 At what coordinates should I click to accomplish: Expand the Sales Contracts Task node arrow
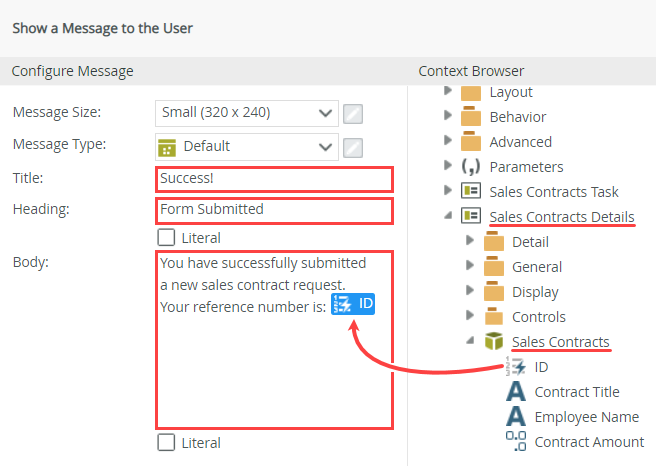[448, 190]
